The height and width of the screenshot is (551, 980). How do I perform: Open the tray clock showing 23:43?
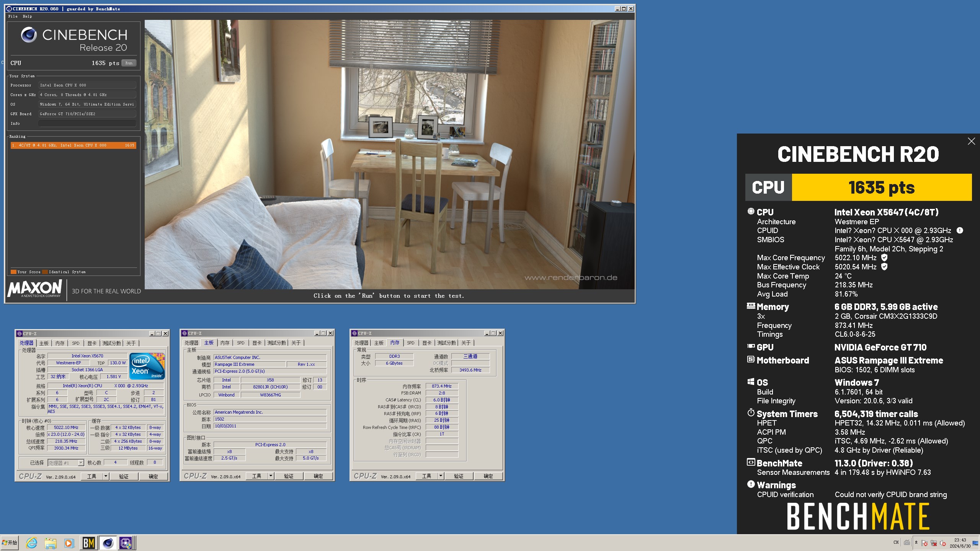960,543
